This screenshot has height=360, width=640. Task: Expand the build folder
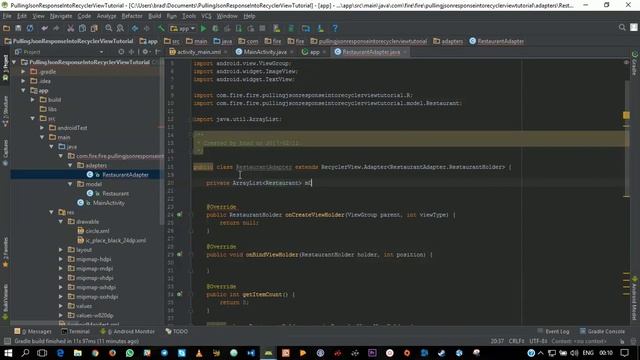pyautogui.click(x=33, y=100)
